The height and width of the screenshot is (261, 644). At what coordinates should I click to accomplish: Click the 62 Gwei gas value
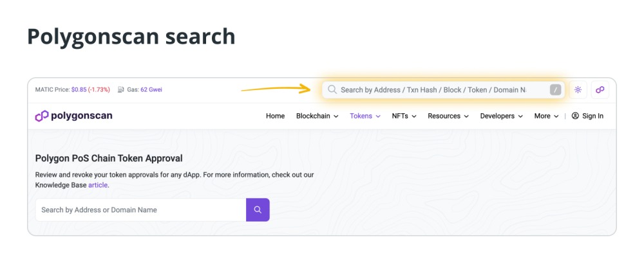[x=151, y=89]
